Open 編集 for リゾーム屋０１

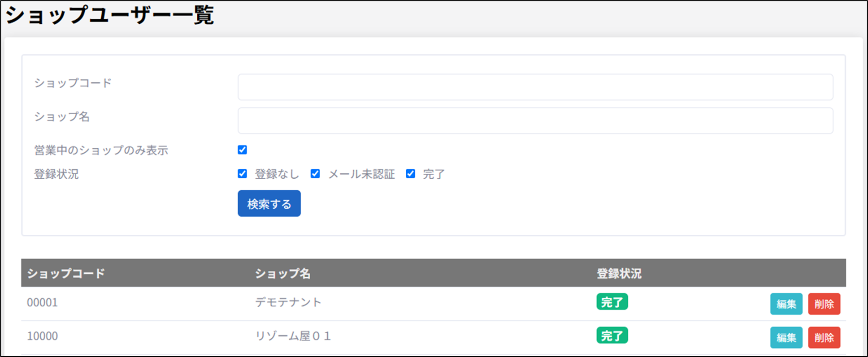click(786, 338)
